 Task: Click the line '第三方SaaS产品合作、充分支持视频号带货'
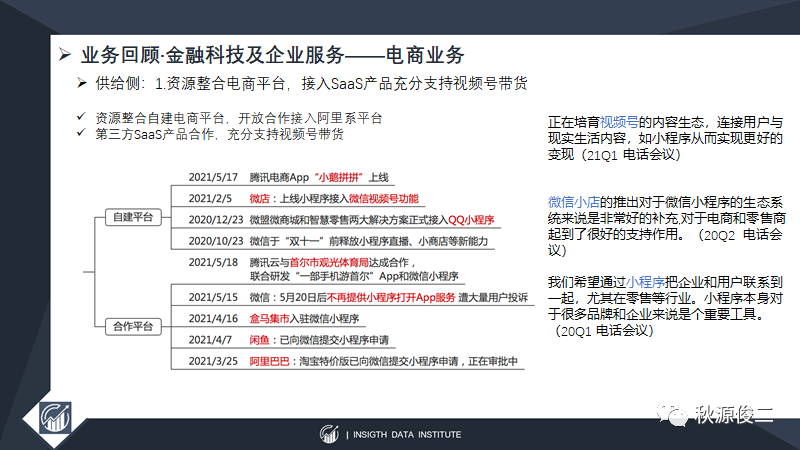(x=219, y=134)
